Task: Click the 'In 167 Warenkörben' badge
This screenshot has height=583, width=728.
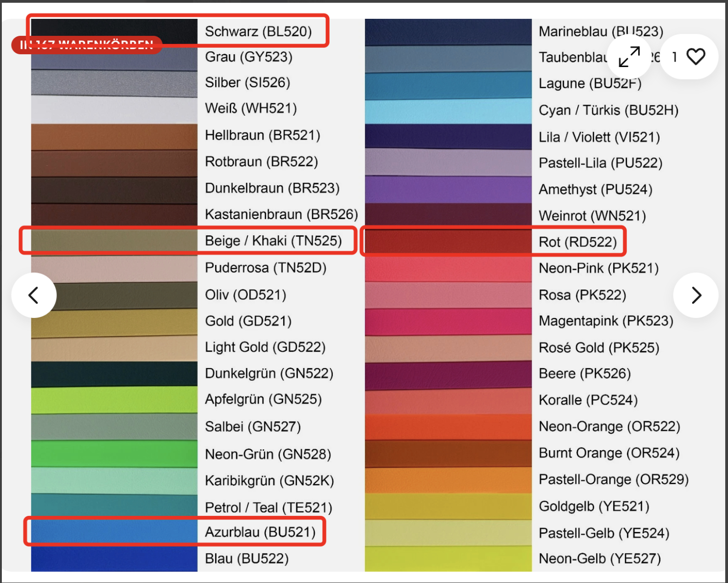Action: (87, 45)
